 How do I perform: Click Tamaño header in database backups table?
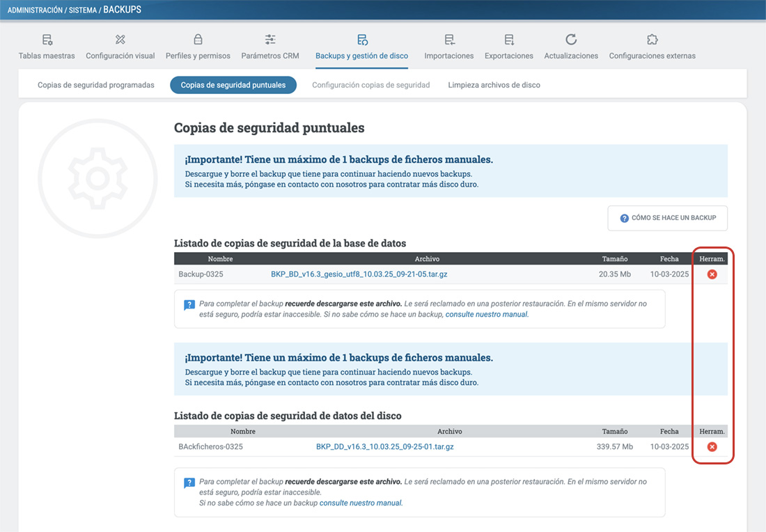pos(615,259)
